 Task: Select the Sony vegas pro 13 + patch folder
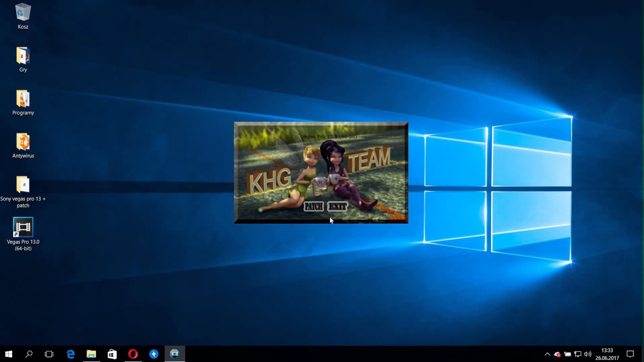[x=23, y=192]
